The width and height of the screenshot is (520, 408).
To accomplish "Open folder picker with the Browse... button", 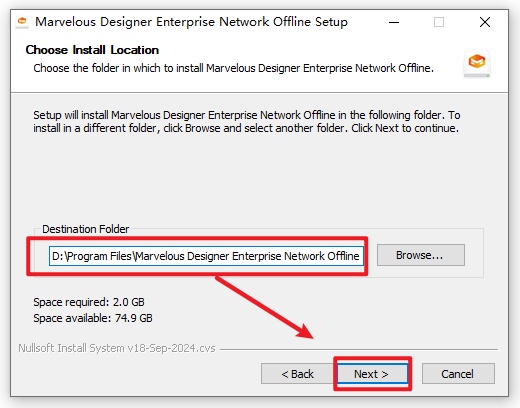I will (421, 255).
